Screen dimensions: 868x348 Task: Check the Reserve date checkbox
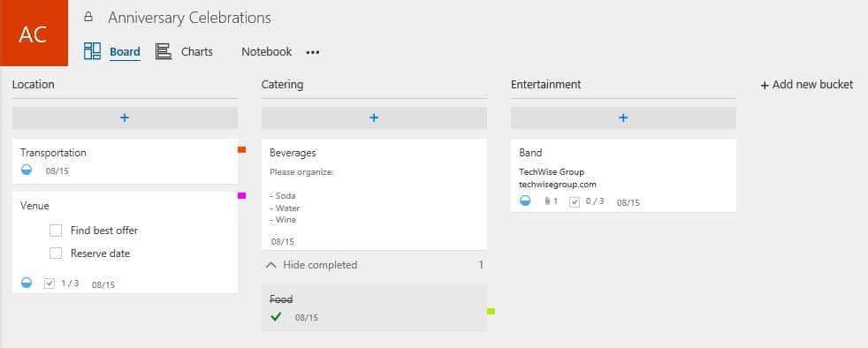[56, 253]
